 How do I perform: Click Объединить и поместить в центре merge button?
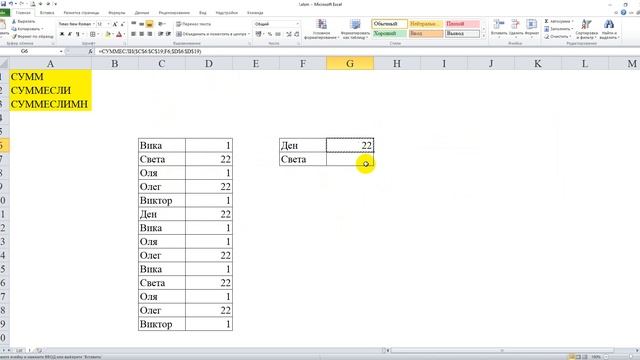212,34
